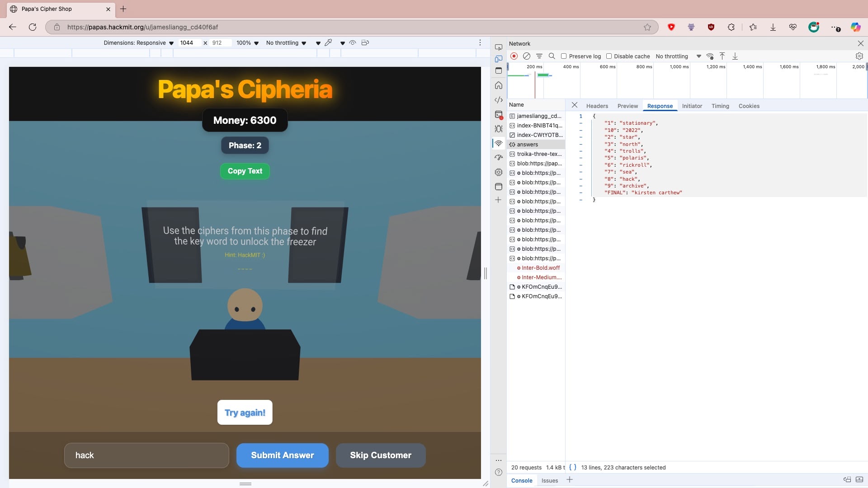Select the Inter-Bold.woff request

click(536, 268)
